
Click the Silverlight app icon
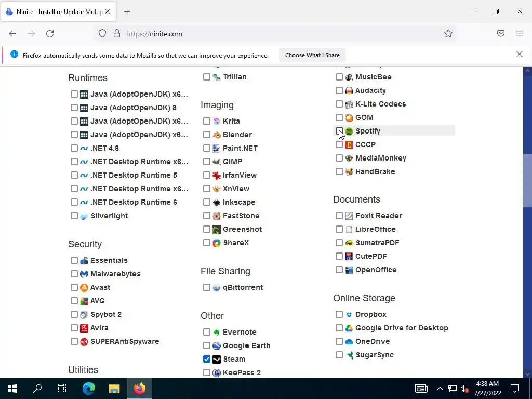click(84, 216)
